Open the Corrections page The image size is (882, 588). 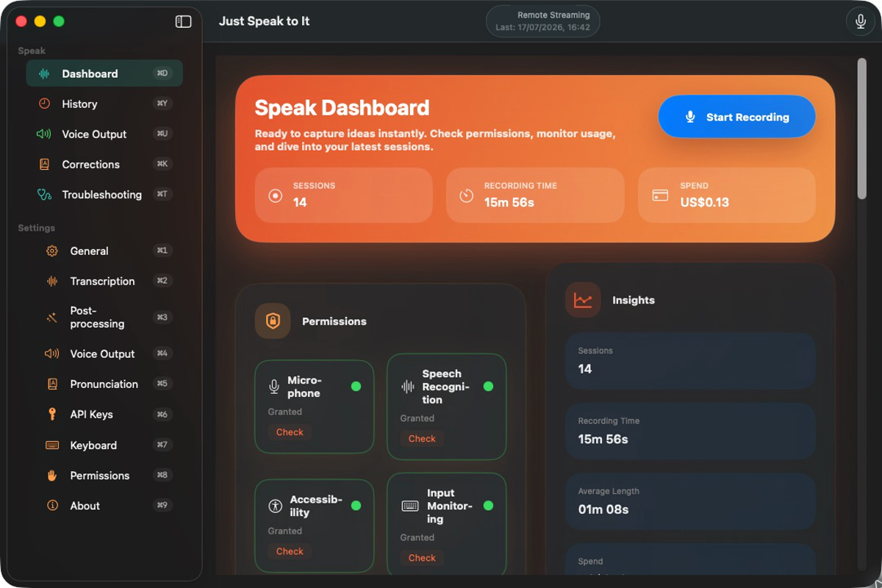pyautogui.click(x=104, y=164)
